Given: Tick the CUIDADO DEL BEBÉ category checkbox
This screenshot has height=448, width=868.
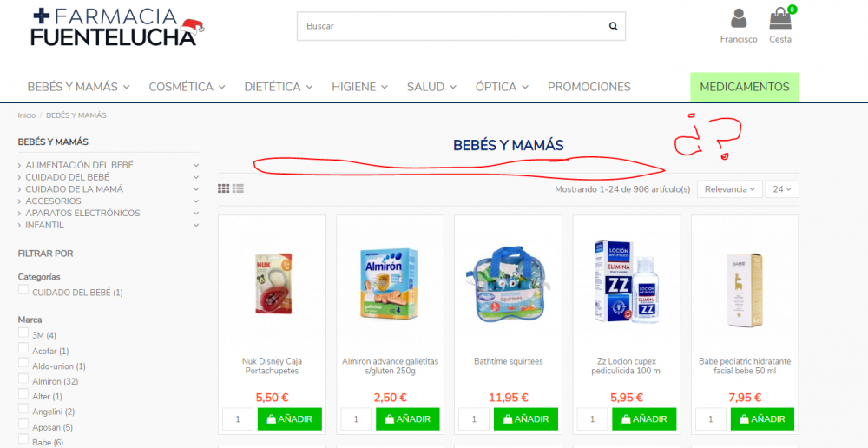Looking at the screenshot, I should coord(23,290).
